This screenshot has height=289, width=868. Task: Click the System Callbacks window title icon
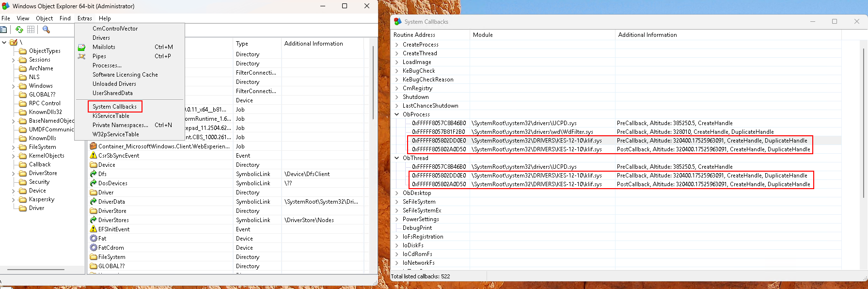[398, 22]
